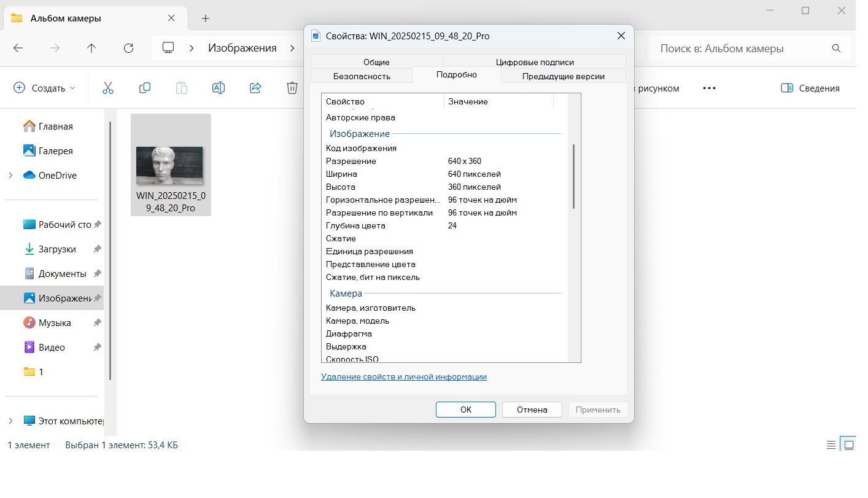Go back with the Explorer back arrow
This screenshot has height=498, width=868.
(18, 48)
